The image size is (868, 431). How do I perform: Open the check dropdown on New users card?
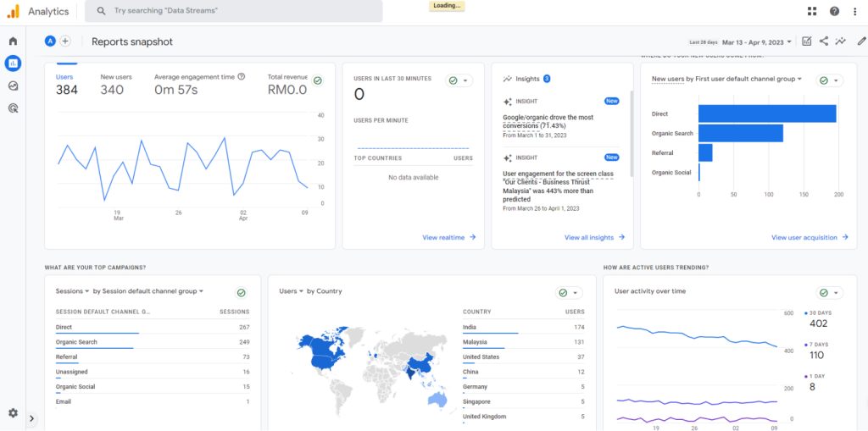(x=830, y=80)
